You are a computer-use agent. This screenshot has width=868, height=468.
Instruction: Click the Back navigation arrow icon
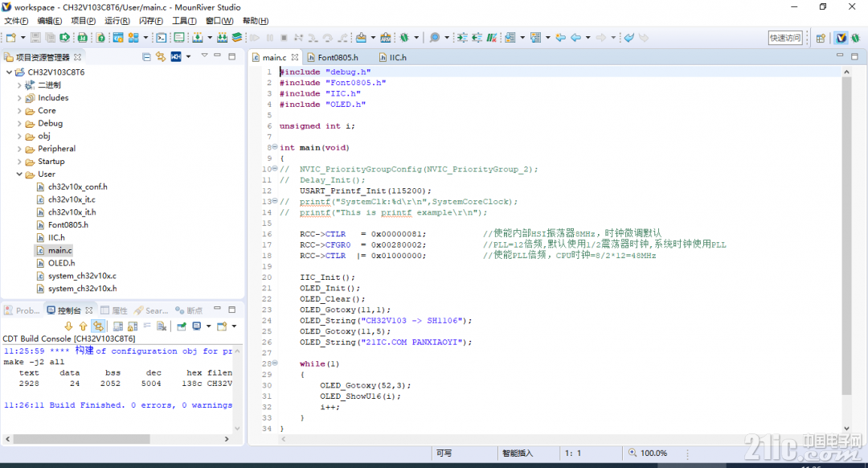point(575,38)
